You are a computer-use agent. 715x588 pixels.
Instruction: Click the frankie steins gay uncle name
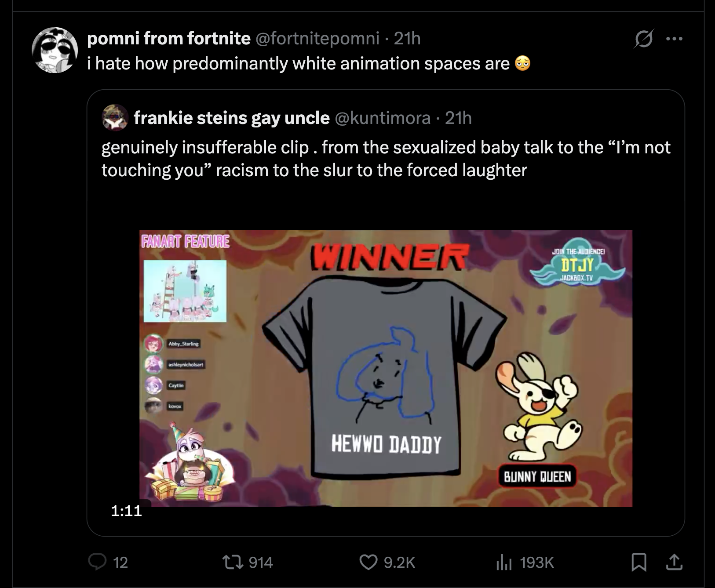[231, 118]
